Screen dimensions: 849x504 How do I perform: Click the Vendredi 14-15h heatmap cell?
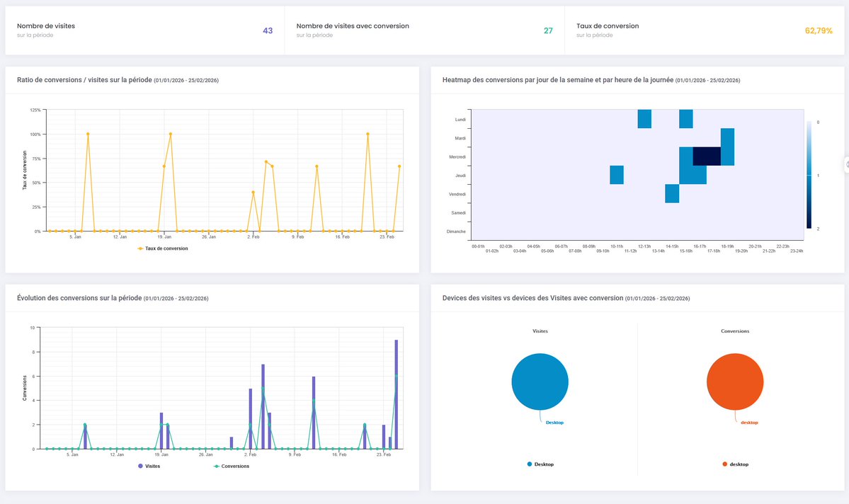(672, 193)
